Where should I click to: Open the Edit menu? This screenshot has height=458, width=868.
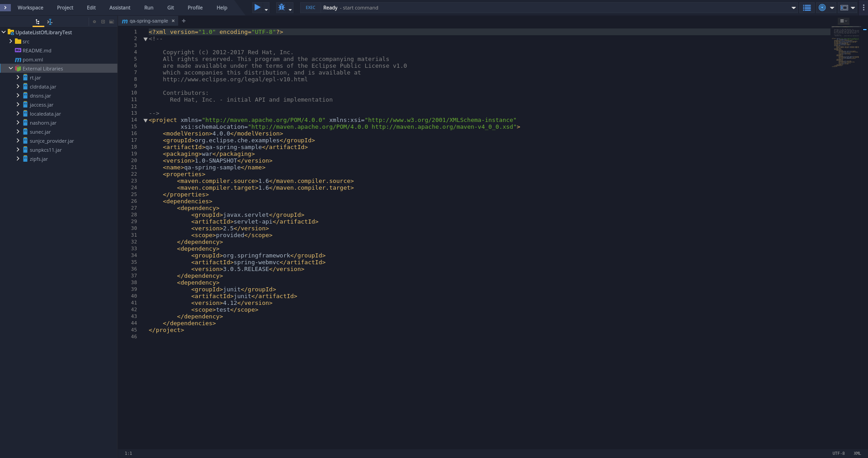tap(91, 8)
